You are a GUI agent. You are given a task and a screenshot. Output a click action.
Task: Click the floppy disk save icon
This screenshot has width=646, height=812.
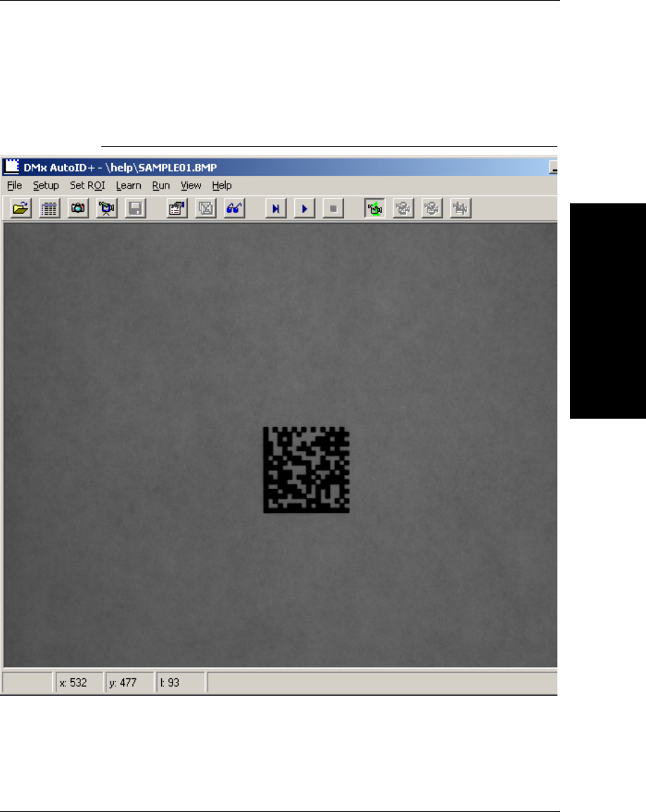(x=135, y=209)
